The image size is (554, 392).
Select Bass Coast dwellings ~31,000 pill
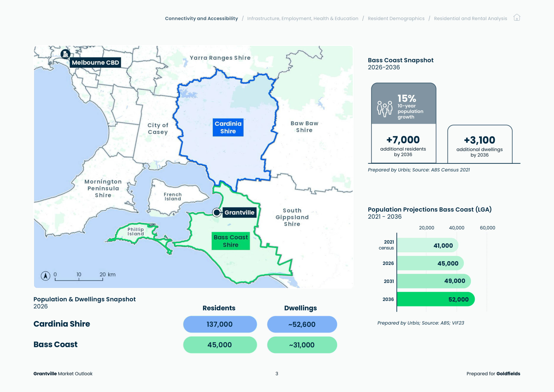click(302, 345)
